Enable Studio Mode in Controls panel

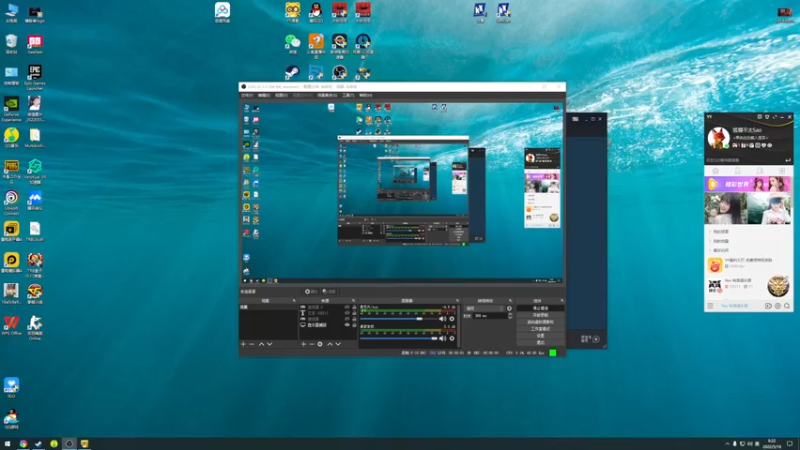[x=540, y=329]
